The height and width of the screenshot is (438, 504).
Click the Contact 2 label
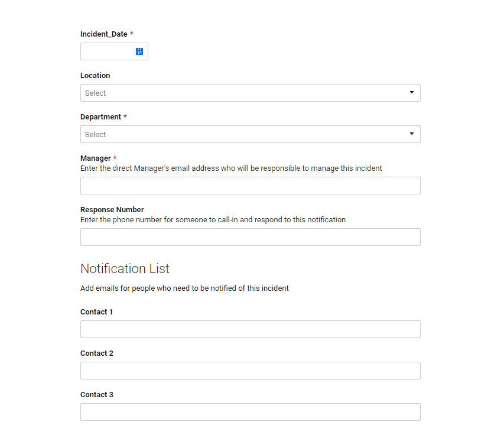tap(96, 353)
